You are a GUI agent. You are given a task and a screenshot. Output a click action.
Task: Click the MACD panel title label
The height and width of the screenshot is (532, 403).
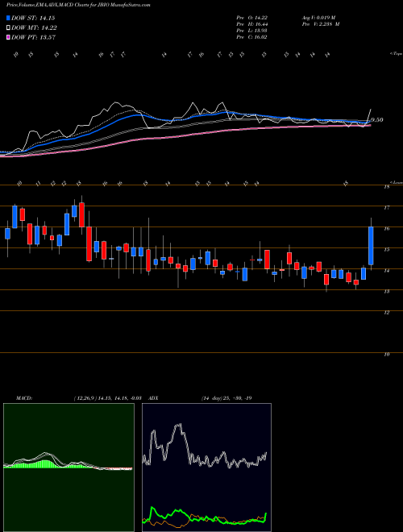(x=24, y=398)
